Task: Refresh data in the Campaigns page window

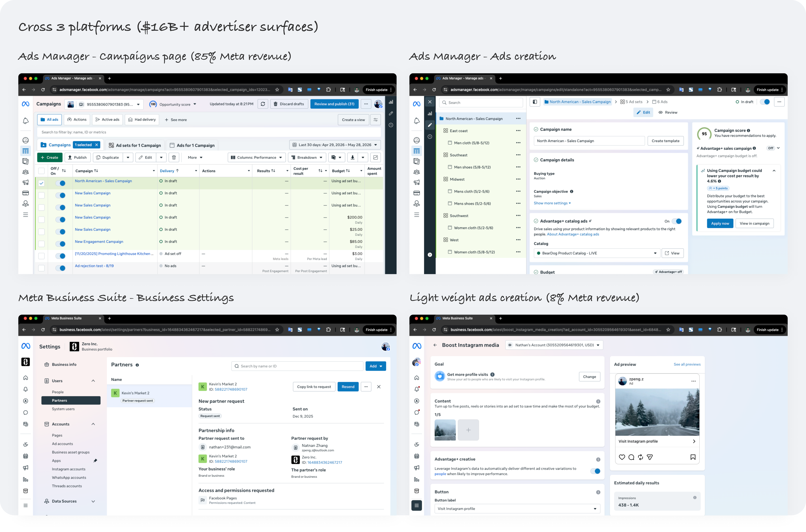Action: 263,104
